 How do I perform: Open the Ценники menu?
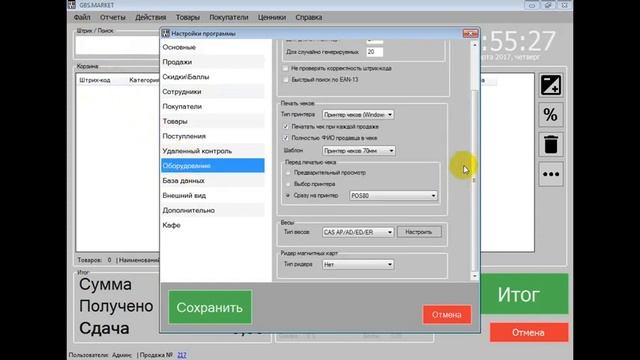pos(272,17)
